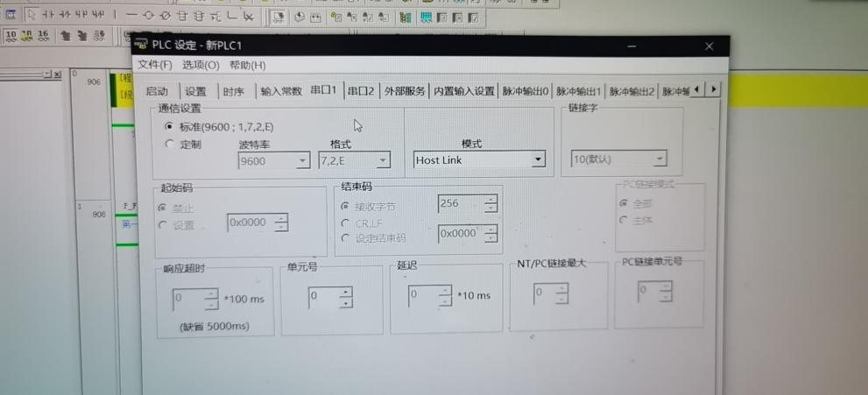Open the 文件(F) menu
This screenshot has width=868, height=395.
click(155, 65)
